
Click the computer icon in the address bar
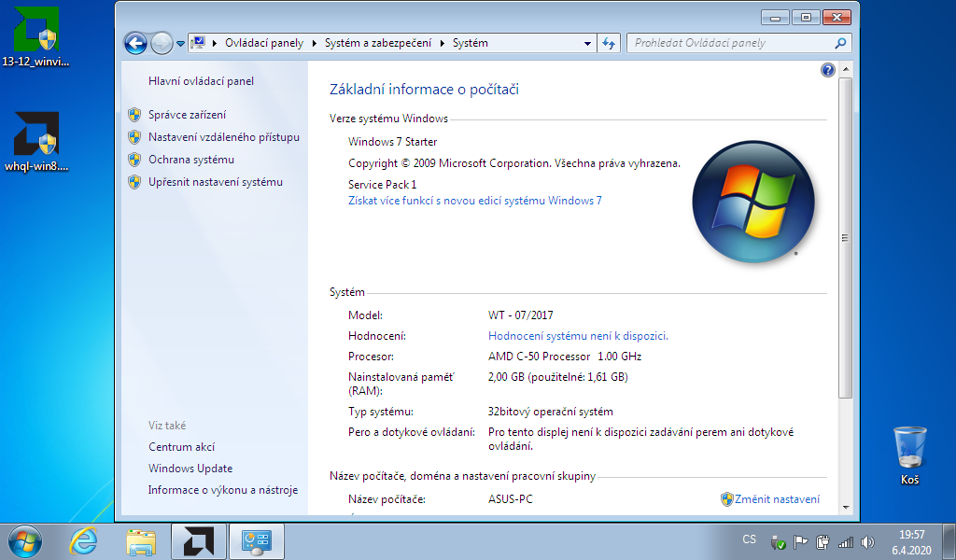198,43
